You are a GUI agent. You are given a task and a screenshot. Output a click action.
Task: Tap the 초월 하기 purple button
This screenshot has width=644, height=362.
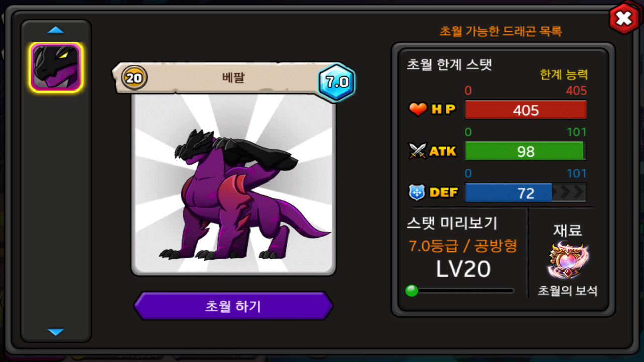pyautogui.click(x=233, y=306)
